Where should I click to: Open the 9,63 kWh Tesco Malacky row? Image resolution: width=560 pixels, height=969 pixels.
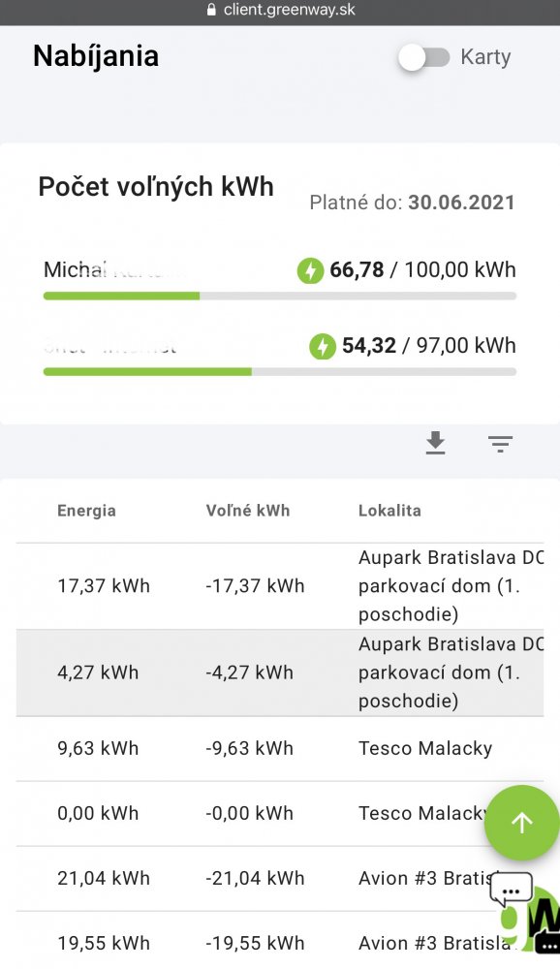click(280, 749)
